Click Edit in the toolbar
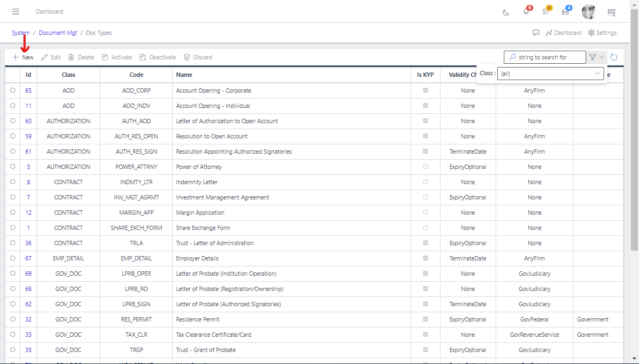639x364 pixels. (51, 57)
